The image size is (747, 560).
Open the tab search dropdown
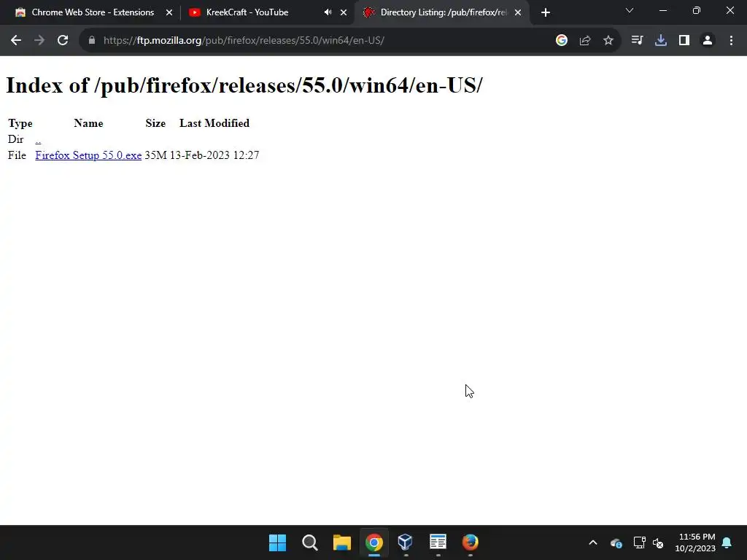tap(630, 10)
